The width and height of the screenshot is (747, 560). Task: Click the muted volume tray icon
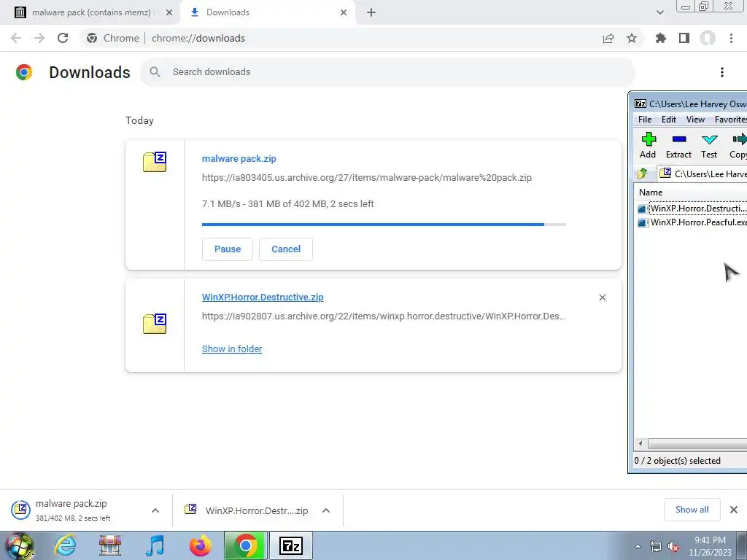tap(673, 546)
